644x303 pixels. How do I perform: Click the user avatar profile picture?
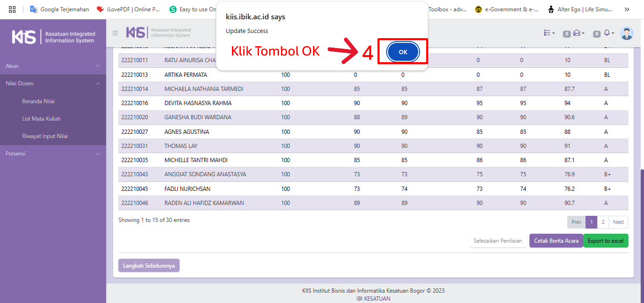(x=627, y=33)
